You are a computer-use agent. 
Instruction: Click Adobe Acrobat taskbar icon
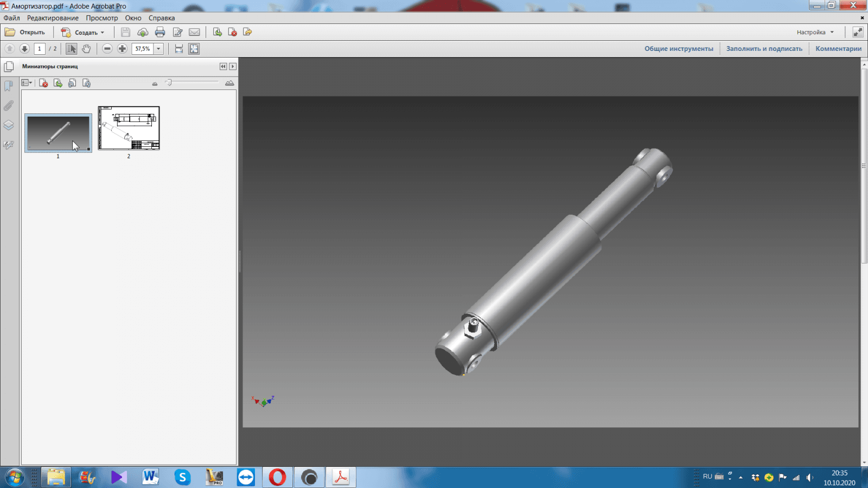point(341,477)
